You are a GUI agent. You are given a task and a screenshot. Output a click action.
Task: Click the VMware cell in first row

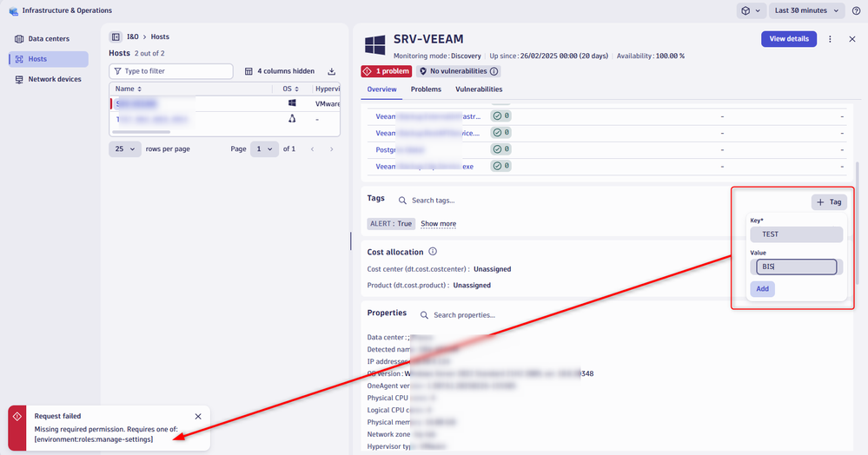point(328,103)
